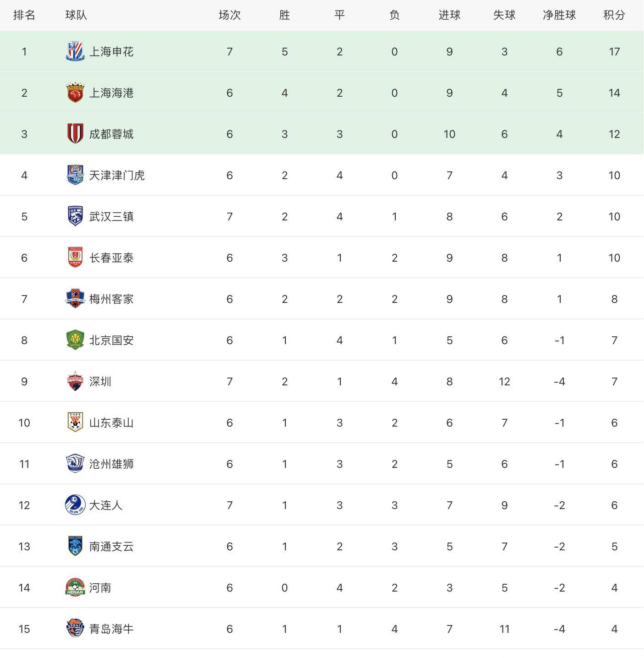Open the 南通支云 team link

111,546
